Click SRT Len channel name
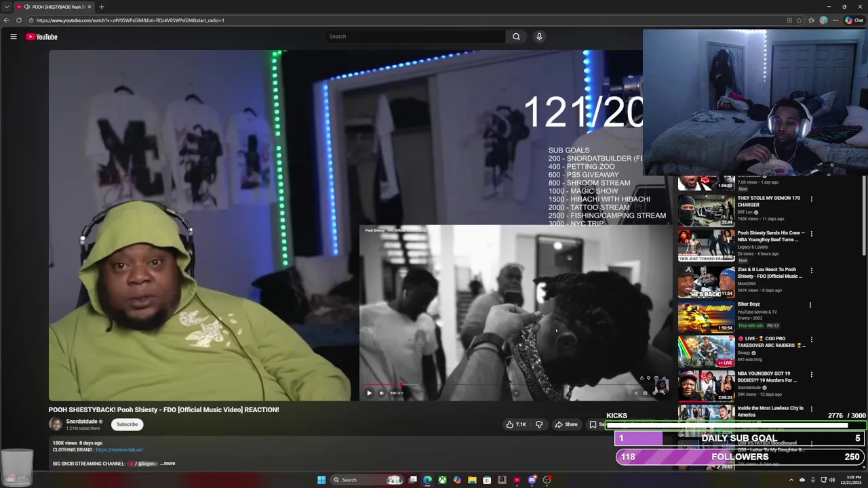Screen dimensions: 868x488 tap(745, 212)
